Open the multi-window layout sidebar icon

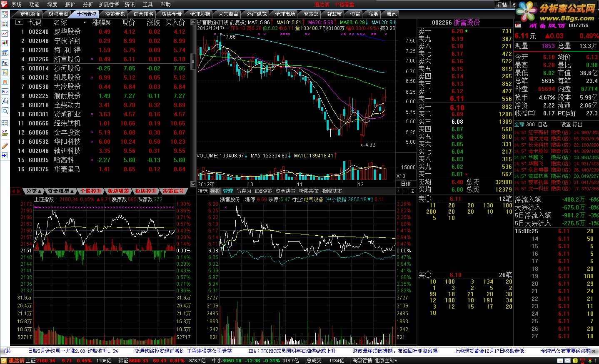(x=5, y=53)
